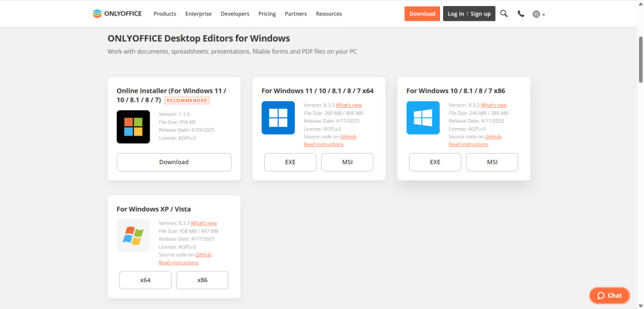Click the Online installer Windows logo icon
The width and height of the screenshot is (644, 309).
(133, 127)
